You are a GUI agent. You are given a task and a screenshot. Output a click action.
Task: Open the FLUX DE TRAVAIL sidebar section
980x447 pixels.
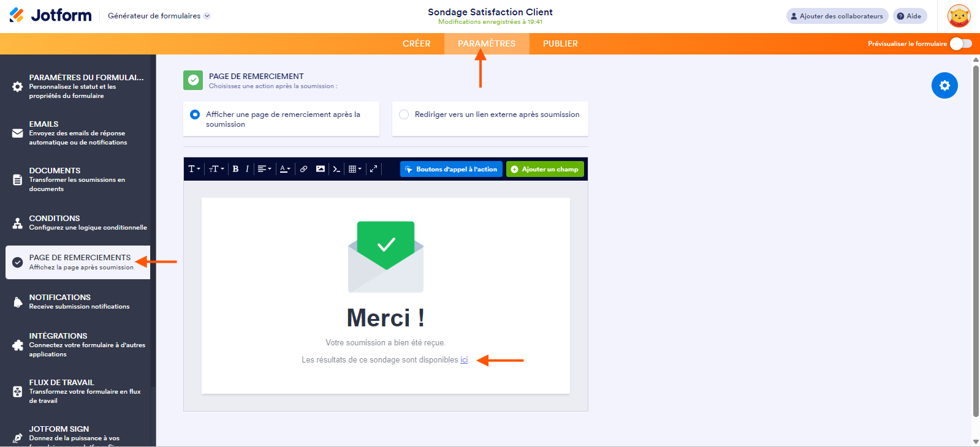(78, 391)
